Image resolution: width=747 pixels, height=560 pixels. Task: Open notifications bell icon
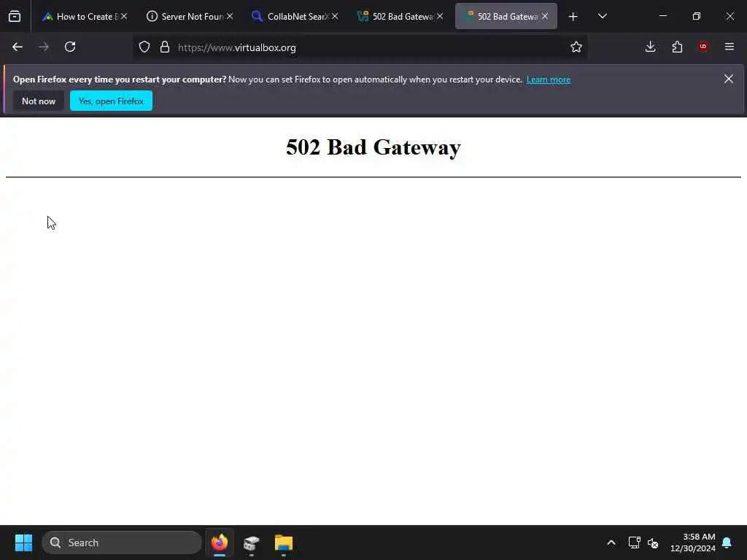coord(727,542)
